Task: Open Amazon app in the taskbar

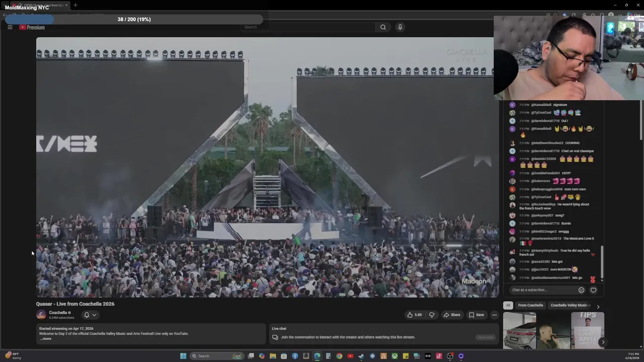Action: (x=306, y=356)
